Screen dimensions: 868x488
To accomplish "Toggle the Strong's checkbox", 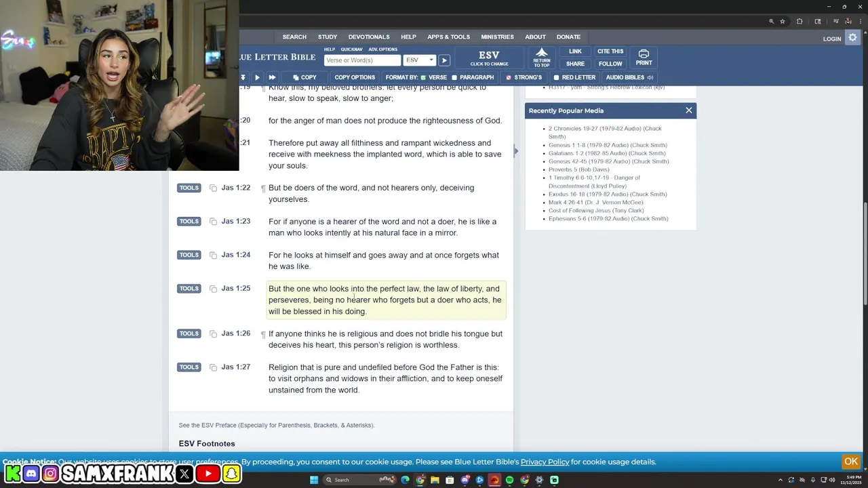I will tap(509, 77).
